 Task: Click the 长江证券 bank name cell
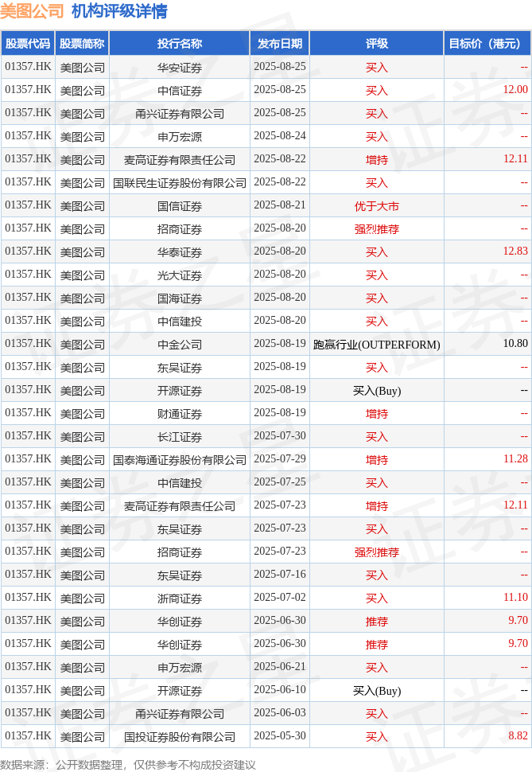[180, 437]
